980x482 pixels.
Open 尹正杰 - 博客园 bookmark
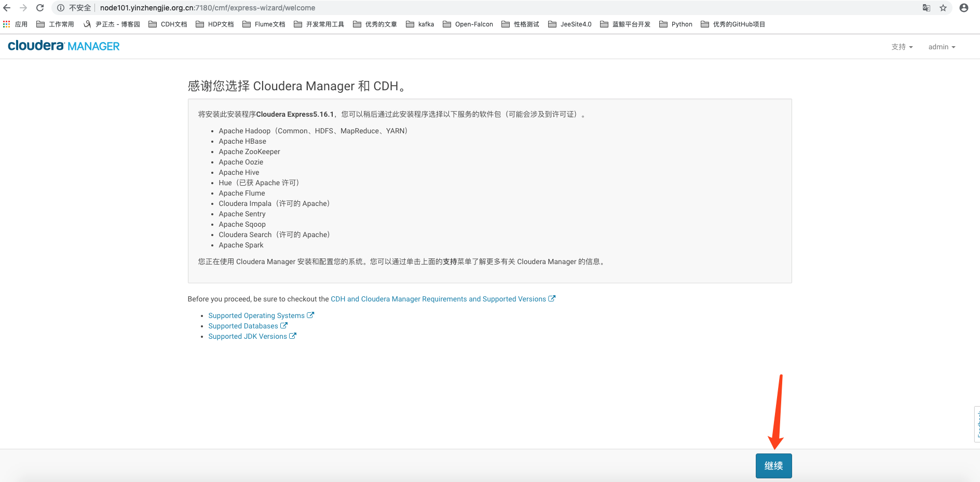pyautogui.click(x=112, y=24)
